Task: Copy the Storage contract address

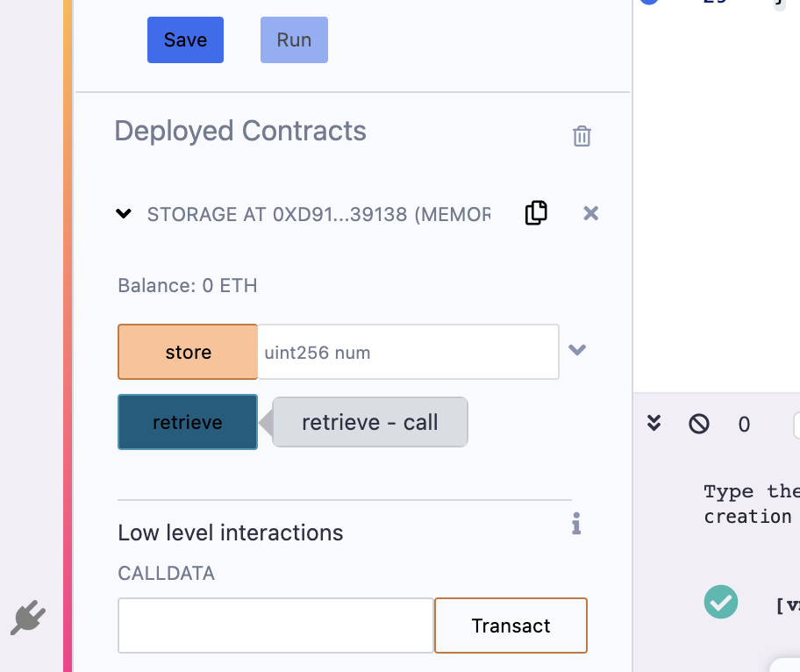Action: pyautogui.click(x=536, y=213)
